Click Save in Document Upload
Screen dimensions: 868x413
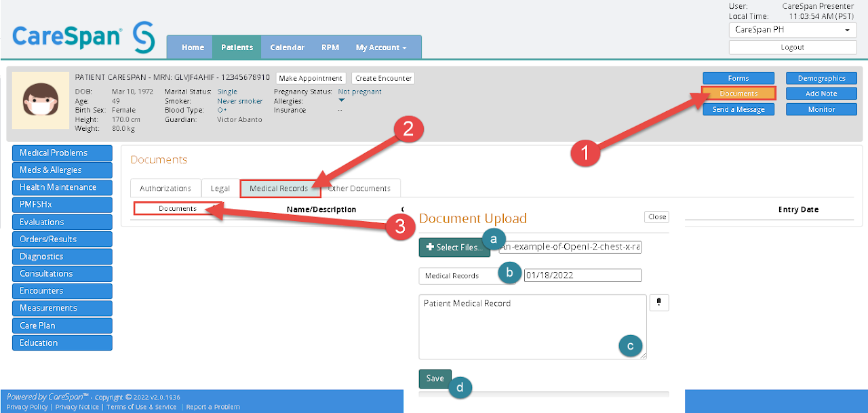coord(435,378)
